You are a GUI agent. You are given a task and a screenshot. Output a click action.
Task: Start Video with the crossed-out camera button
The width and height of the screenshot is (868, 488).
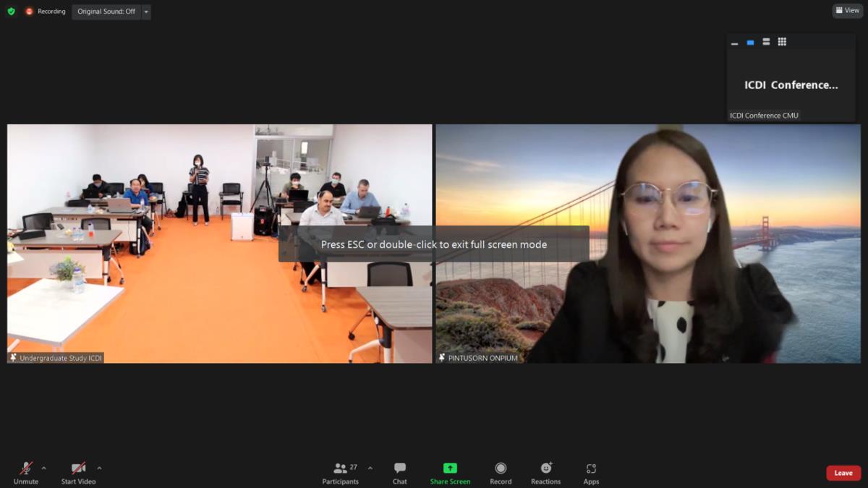click(x=78, y=473)
